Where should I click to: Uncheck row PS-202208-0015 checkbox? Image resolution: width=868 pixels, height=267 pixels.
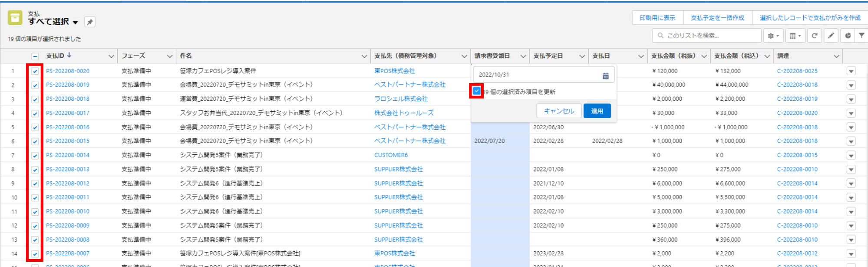click(35, 141)
